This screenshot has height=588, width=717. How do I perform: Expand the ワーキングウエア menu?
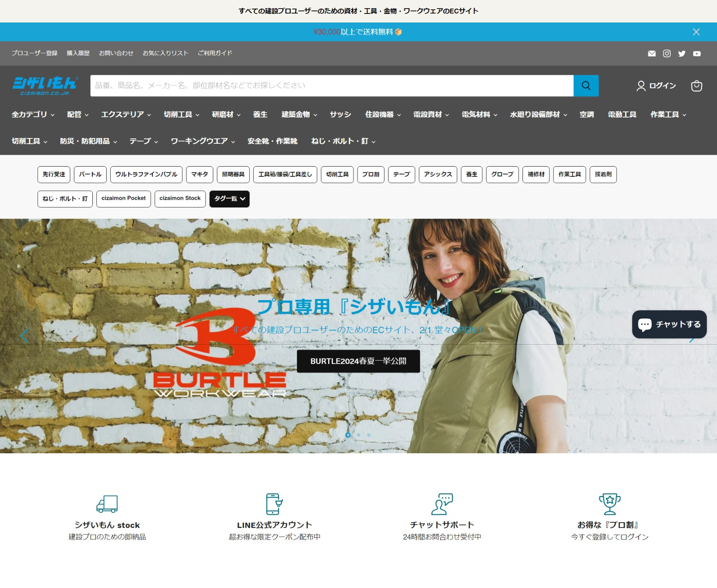(203, 141)
